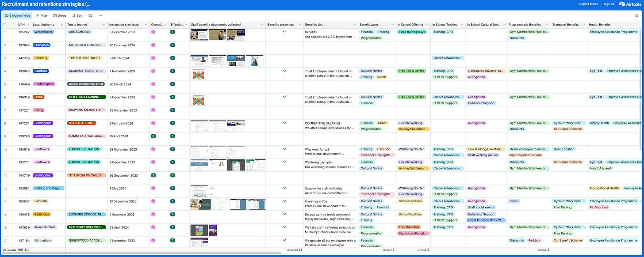The width and height of the screenshot is (644, 257).
Task: Click the search magnifier icon
Action: click(x=636, y=15)
